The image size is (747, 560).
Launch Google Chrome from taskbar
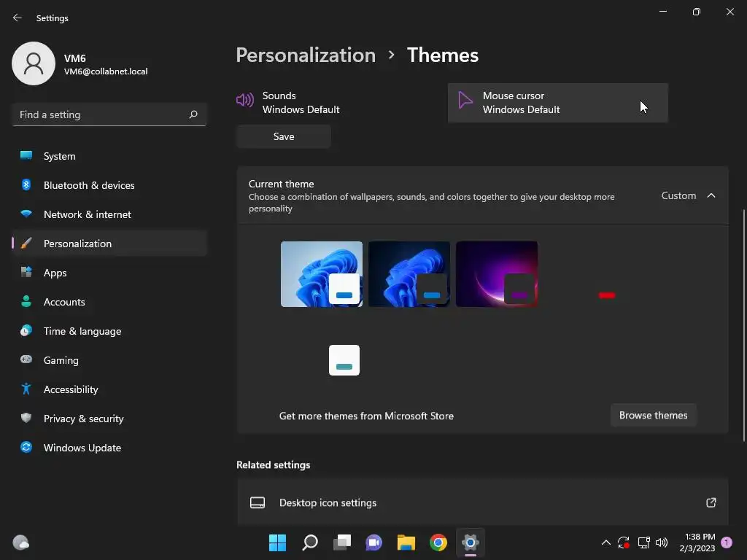tap(438, 542)
